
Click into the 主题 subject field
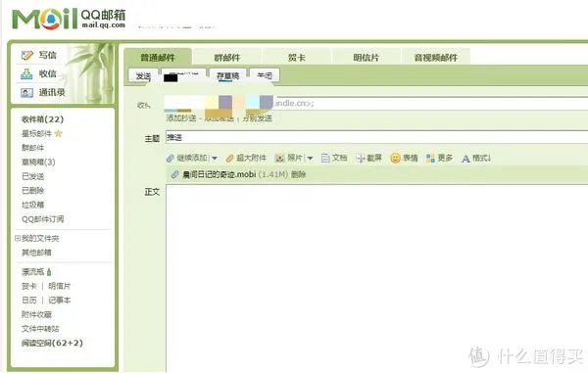376,137
